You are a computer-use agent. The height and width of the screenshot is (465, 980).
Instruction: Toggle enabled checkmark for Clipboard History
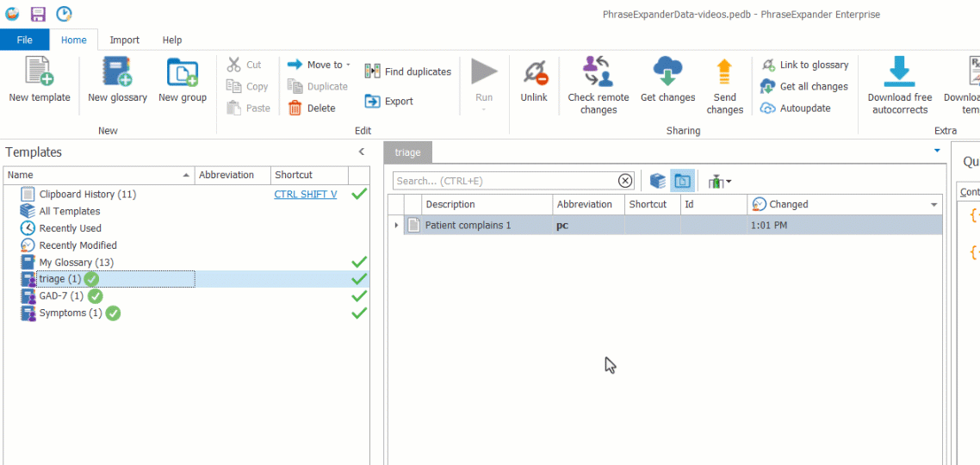tap(359, 194)
